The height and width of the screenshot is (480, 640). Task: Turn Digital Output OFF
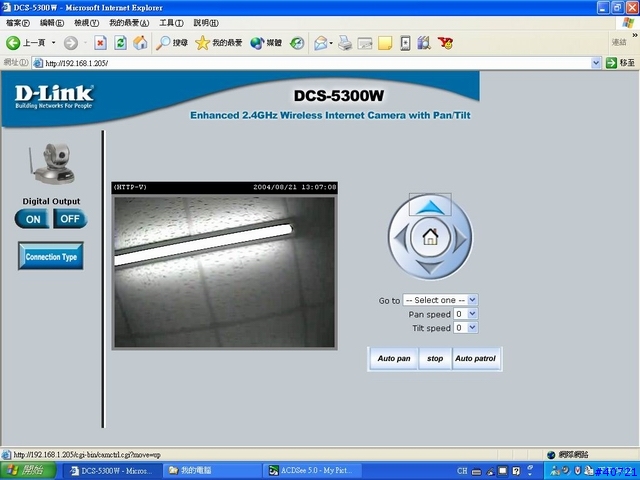(x=70, y=219)
